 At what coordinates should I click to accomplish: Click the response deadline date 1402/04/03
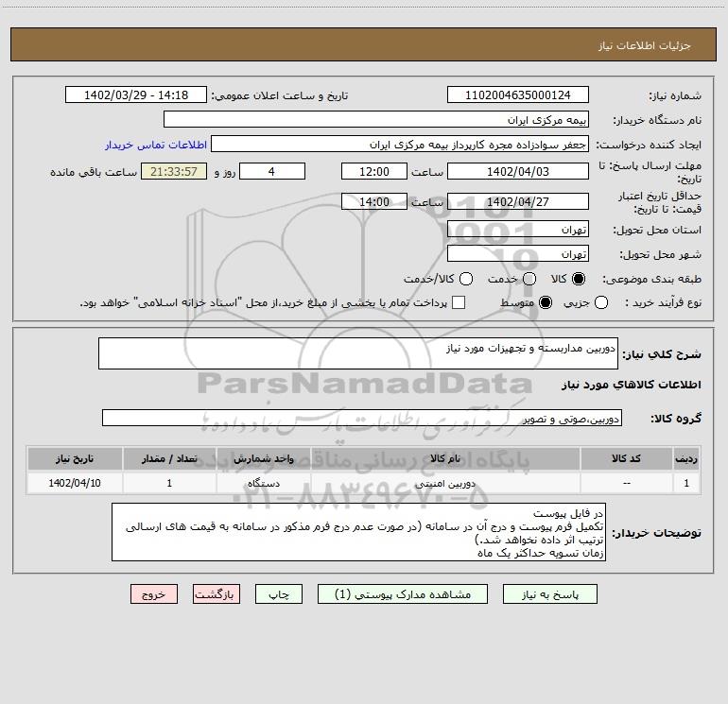pyautogui.click(x=518, y=171)
